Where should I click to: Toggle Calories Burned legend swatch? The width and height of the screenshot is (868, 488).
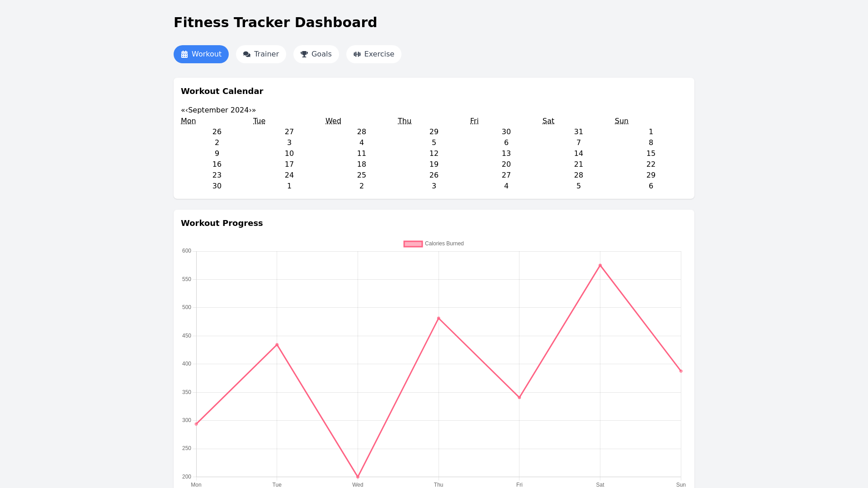pos(413,244)
